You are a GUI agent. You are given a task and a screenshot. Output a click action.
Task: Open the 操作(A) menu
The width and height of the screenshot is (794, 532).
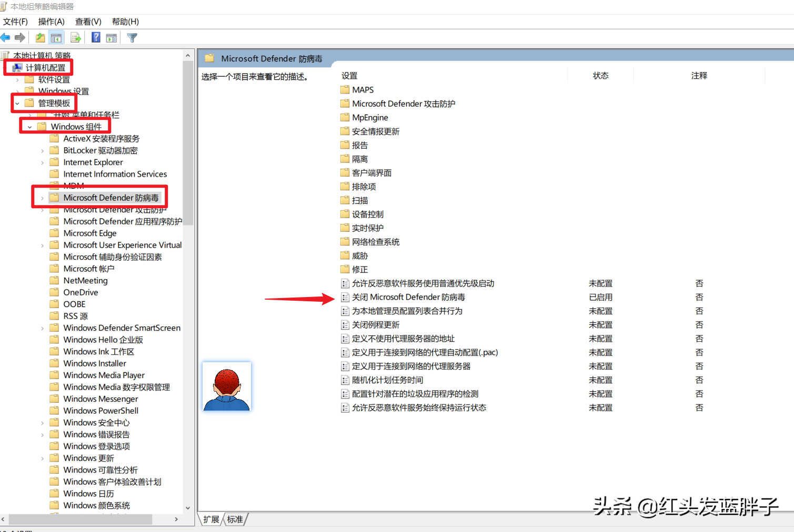tap(51, 22)
